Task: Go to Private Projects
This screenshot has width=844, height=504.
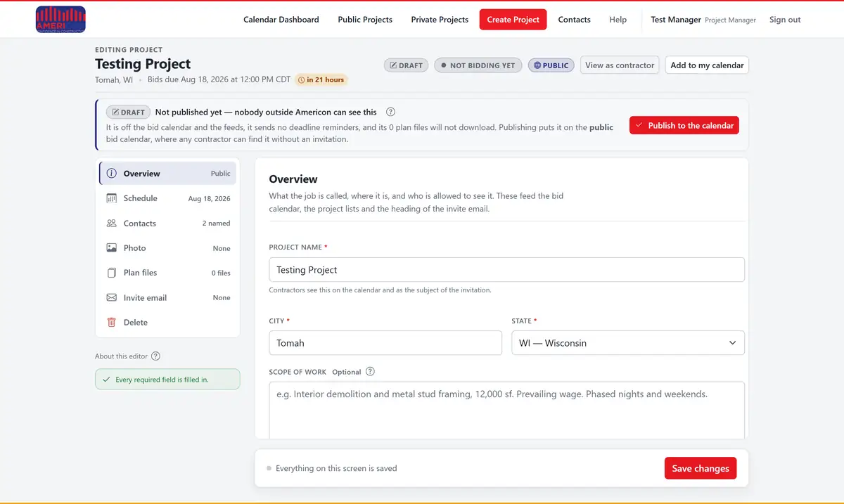Action: [x=440, y=20]
